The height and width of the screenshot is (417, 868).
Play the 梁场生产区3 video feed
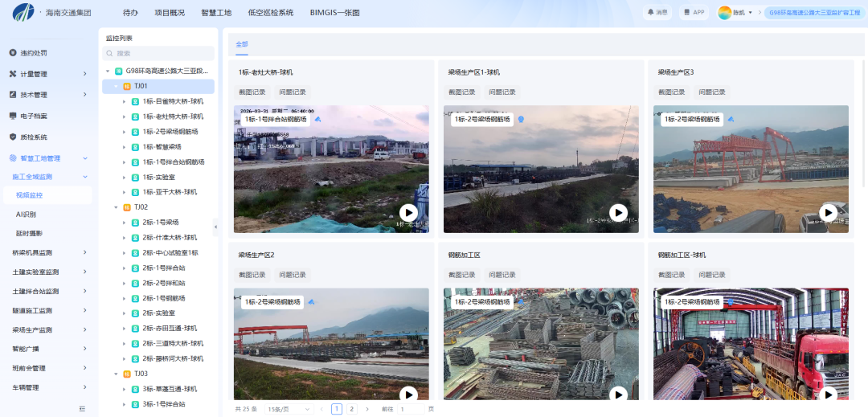click(x=828, y=213)
